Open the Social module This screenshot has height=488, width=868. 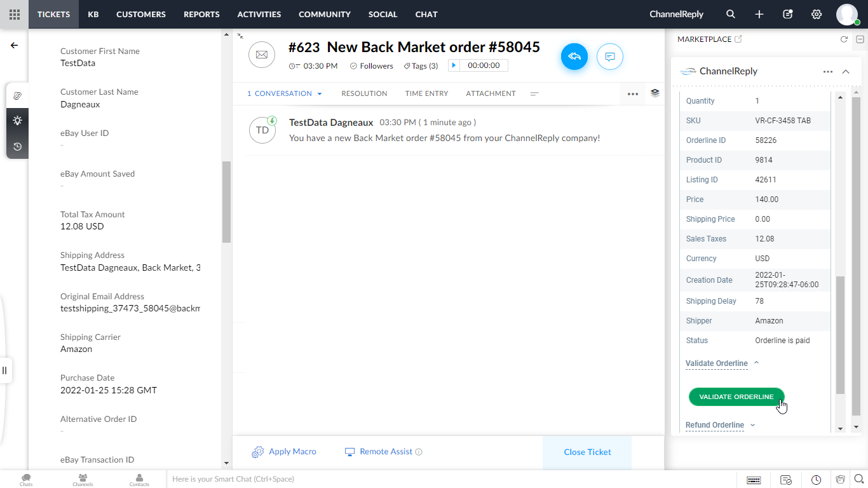(x=383, y=14)
